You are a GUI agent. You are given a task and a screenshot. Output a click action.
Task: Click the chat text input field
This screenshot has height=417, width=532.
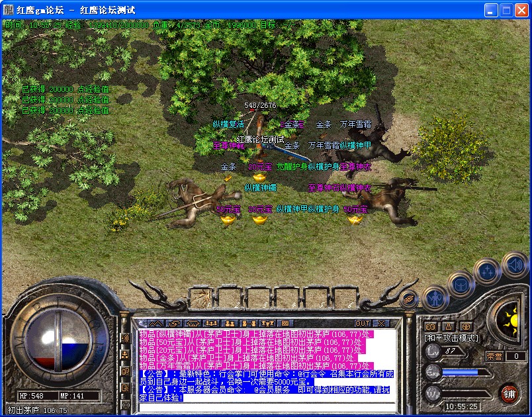(x=267, y=407)
